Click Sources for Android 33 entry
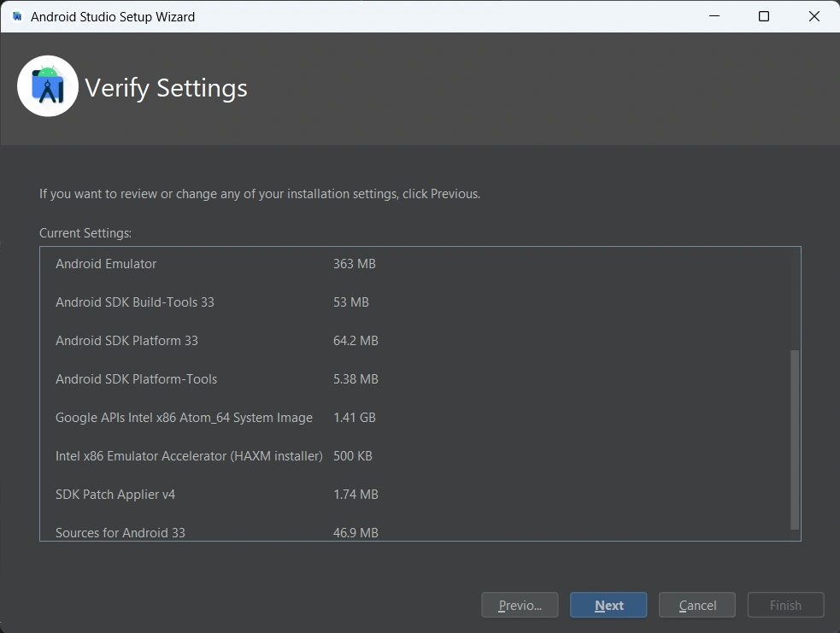 click(x=120, y=532)
